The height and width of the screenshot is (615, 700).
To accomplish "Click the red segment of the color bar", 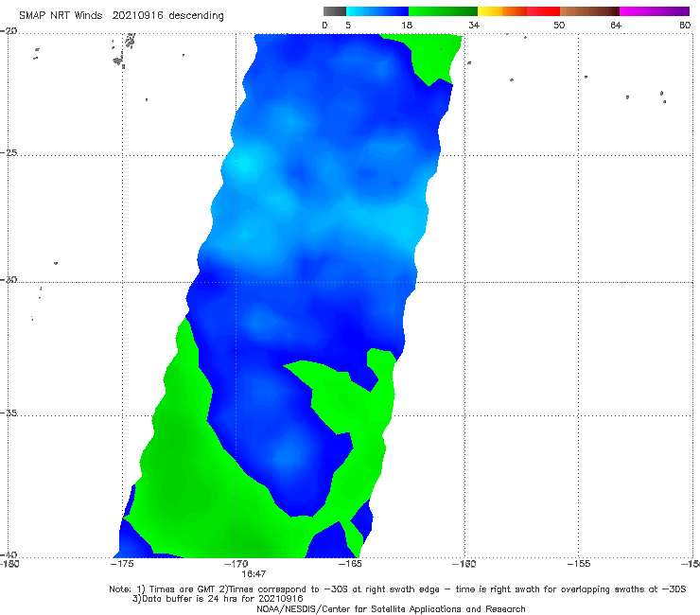I will [543, 11].
